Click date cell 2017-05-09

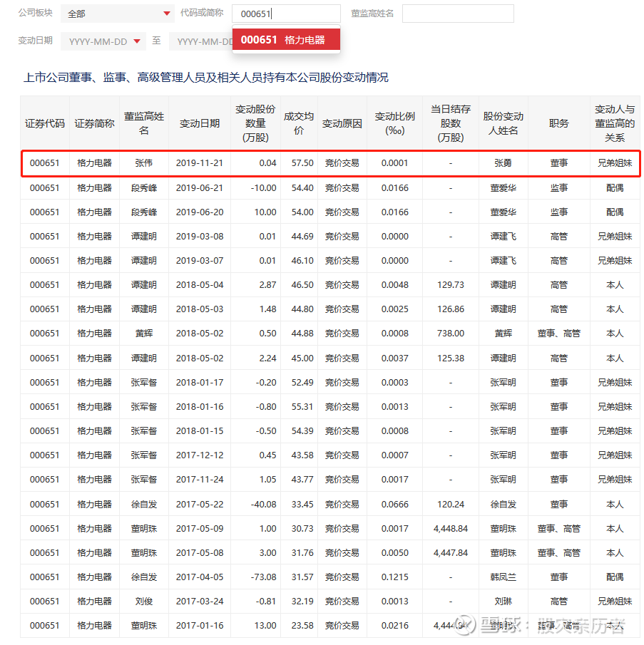[200, 529]
